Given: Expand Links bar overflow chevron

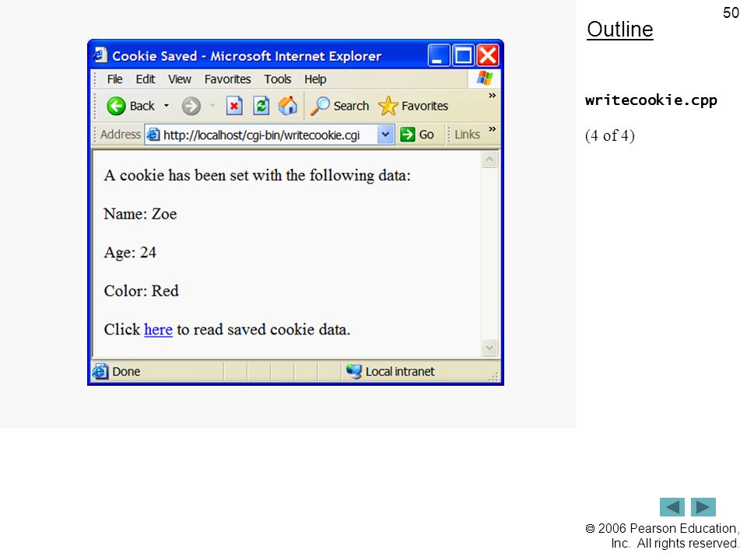Looking at the screenshot, I should (x=492, y=129).
